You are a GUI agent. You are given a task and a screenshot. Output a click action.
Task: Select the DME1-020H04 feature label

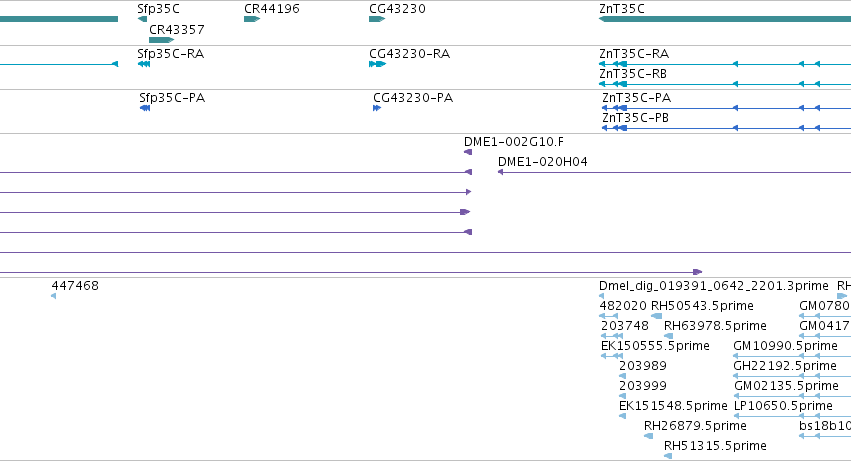(x=543, y=162)
